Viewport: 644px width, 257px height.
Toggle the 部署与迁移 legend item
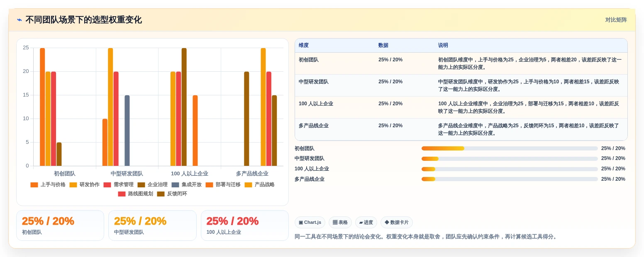click(223, 184)
